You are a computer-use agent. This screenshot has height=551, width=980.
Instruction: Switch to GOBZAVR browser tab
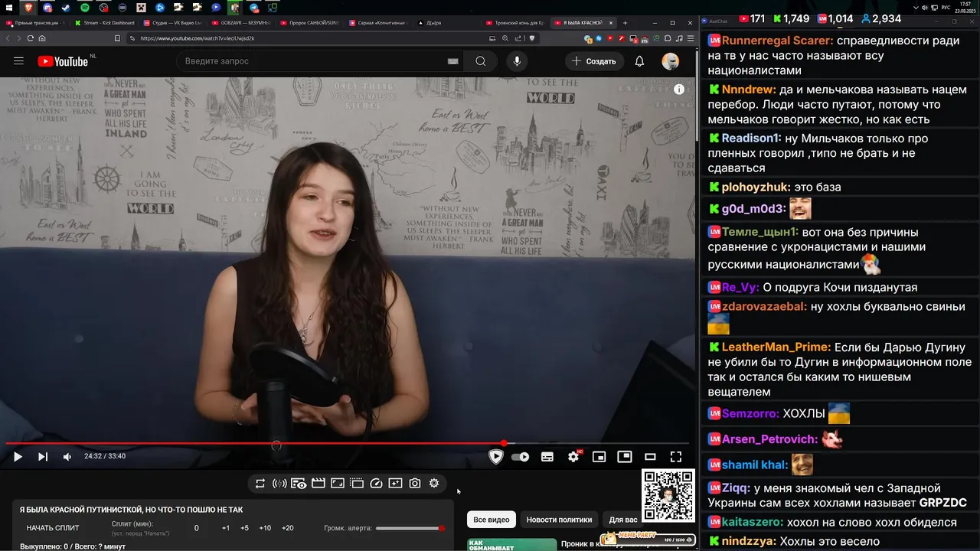point(240,23)
